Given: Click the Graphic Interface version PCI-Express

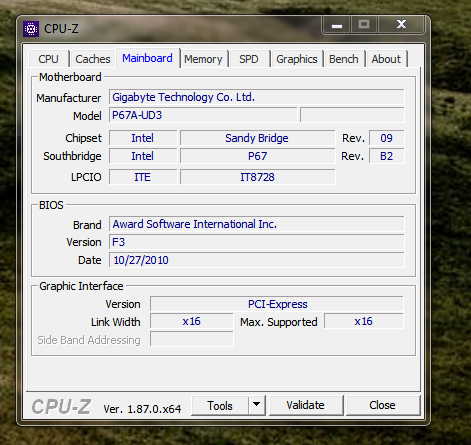Looking at the screenshot, I should (277, 304).
